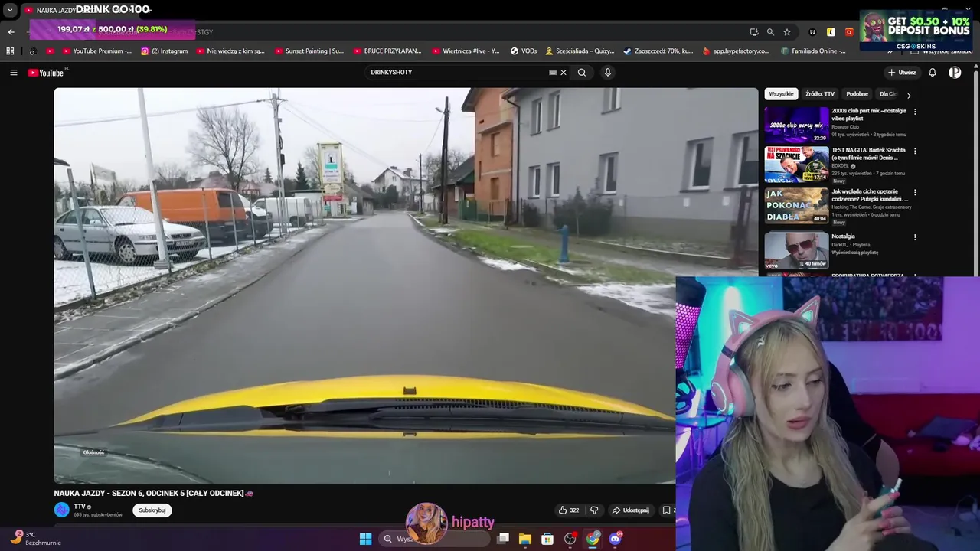Open Discord from the taskbar

[x=615, y=539]
